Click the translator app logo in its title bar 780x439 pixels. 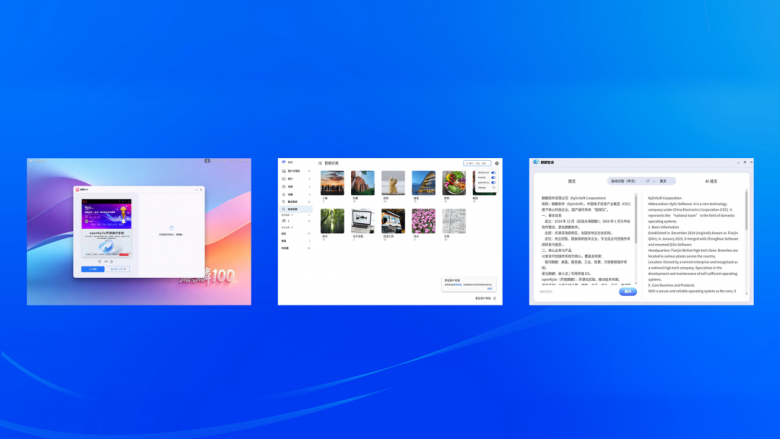click(536, 162)
